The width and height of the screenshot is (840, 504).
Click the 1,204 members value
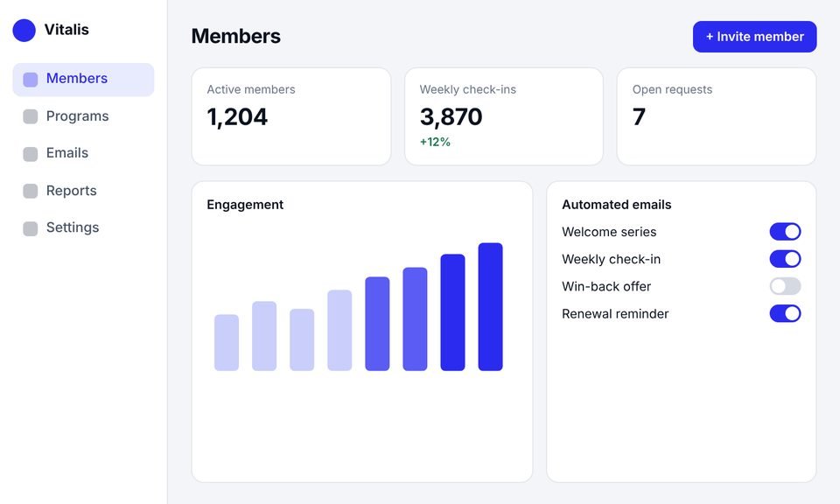(x=237, y=116)
